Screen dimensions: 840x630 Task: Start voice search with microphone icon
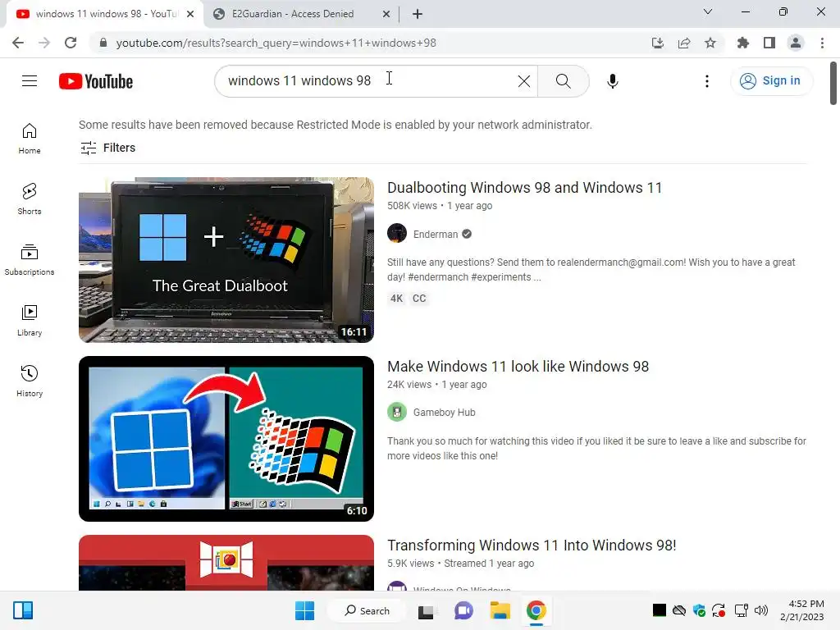click(612, 81)
